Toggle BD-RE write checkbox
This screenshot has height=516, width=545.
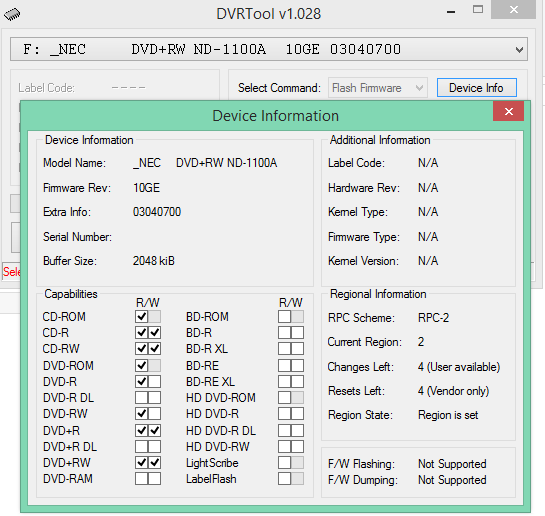click(x=298, y=366)
